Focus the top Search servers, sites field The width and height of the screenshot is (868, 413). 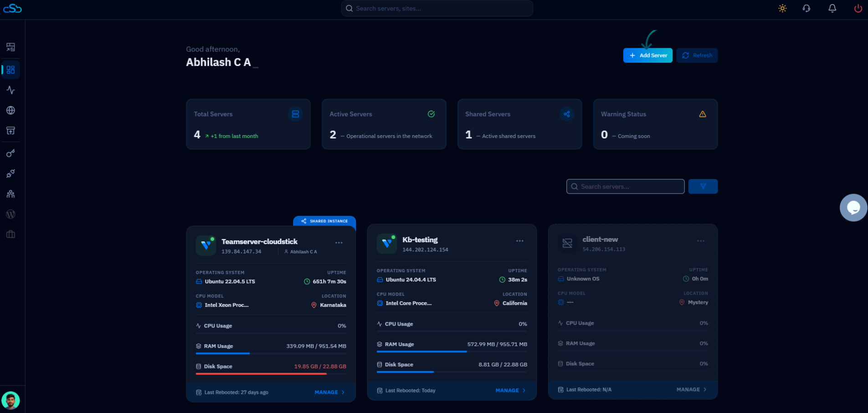pyautogui.click(x=437, y=8)
